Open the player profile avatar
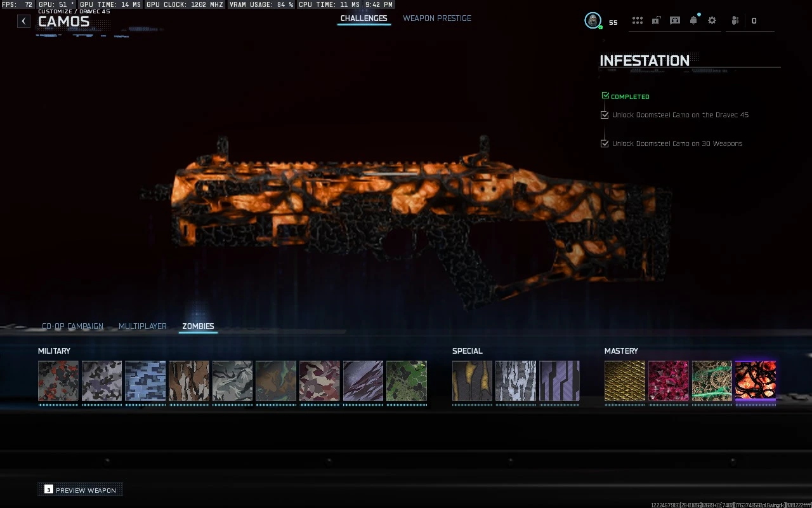 tap(593, 20)
